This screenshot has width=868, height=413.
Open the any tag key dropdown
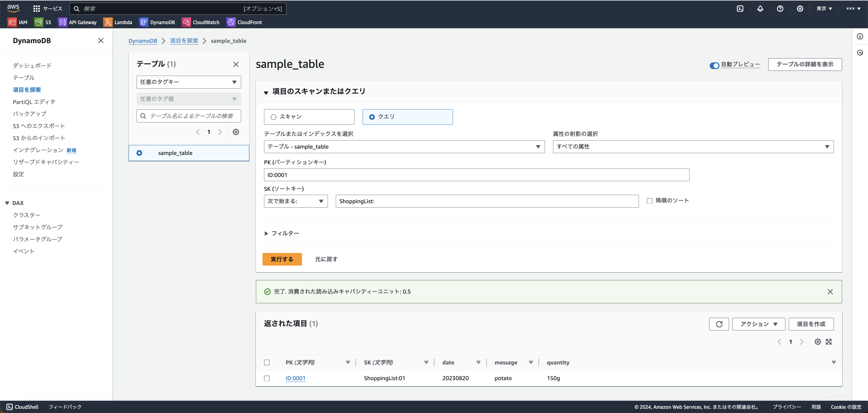click(x=189, y=82)
